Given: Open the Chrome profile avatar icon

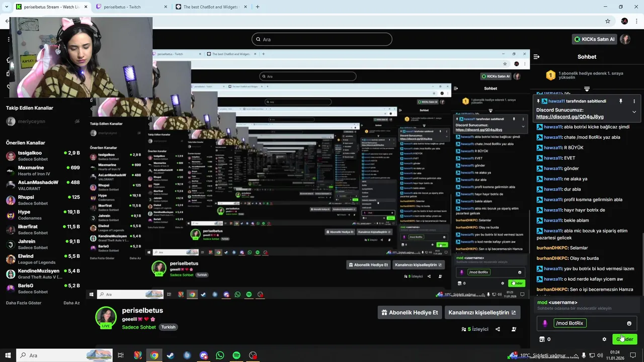Looking at the screenshot, I should tap(624, 21).
